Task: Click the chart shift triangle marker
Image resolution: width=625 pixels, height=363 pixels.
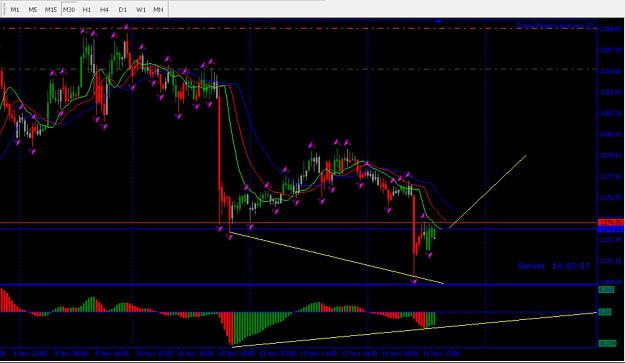Action: point(439,22)
